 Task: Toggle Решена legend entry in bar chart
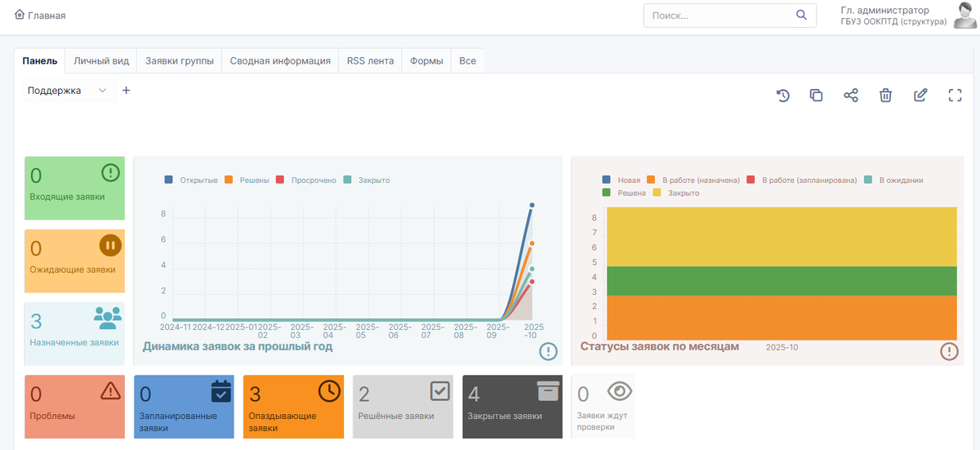tap(624, 193)
